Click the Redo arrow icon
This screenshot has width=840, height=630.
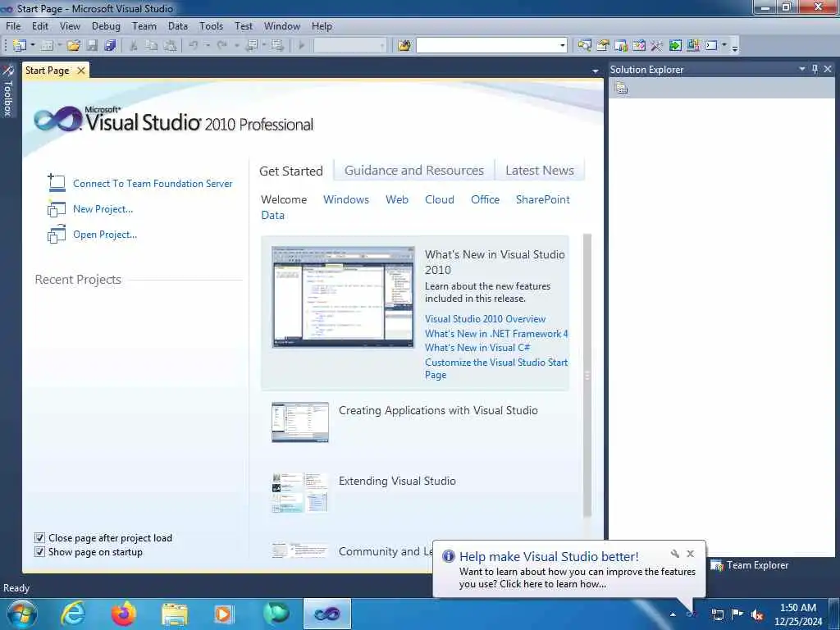click(221, 46)
